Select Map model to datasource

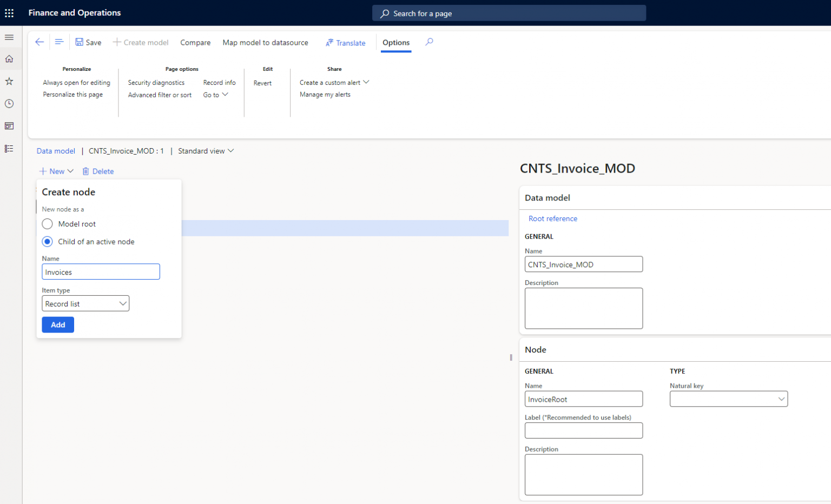coord(266,42)
